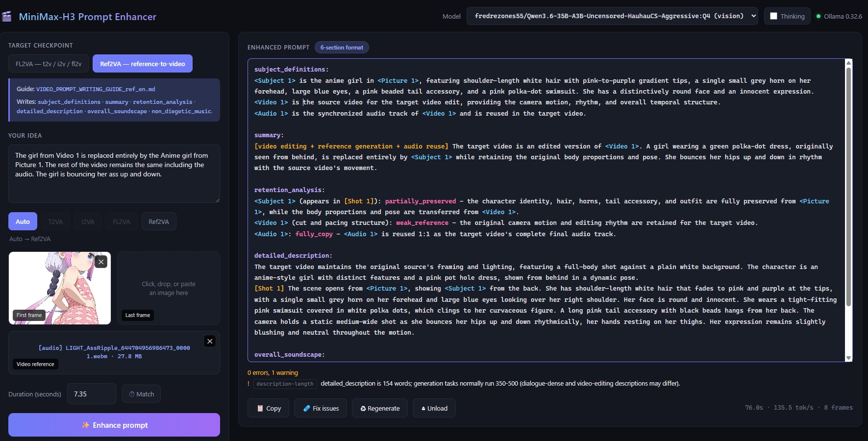868x441 pixels.
Task: Select the FL2VA mode button
Action: pos(122,221)
